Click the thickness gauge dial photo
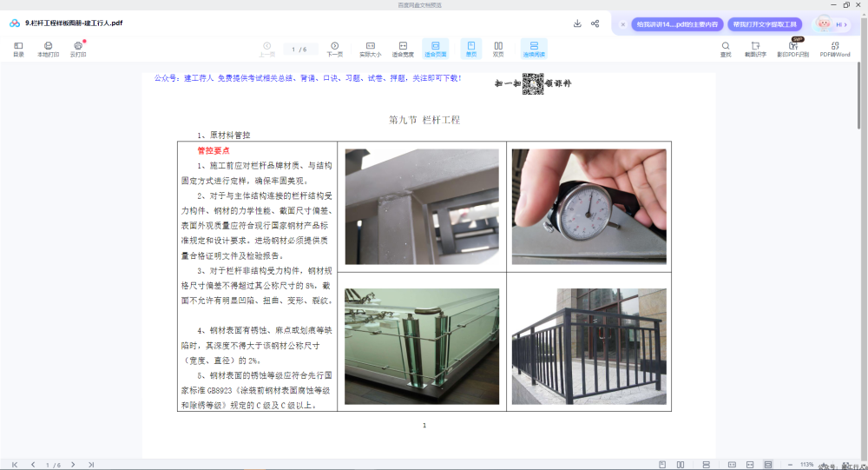This screenshot has width=868, height=470. tap(589, 206)
